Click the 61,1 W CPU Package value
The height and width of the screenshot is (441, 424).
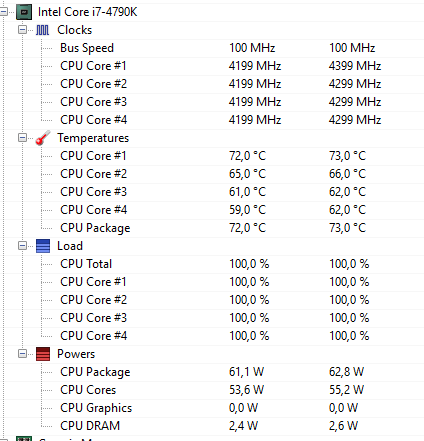coord(246,372)
